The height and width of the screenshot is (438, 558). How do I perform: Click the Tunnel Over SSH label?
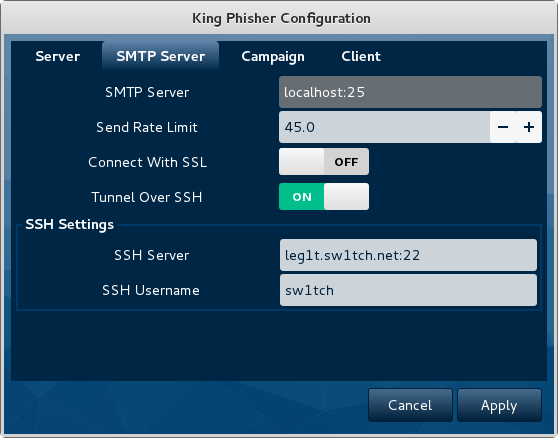pyautogui.click(x=147, y=197)
